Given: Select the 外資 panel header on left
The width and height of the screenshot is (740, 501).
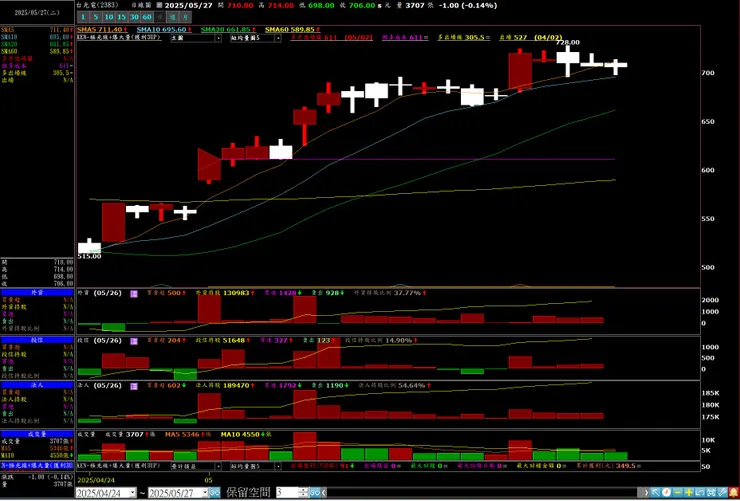Looking at the screenshot, I should pos(37,293).
